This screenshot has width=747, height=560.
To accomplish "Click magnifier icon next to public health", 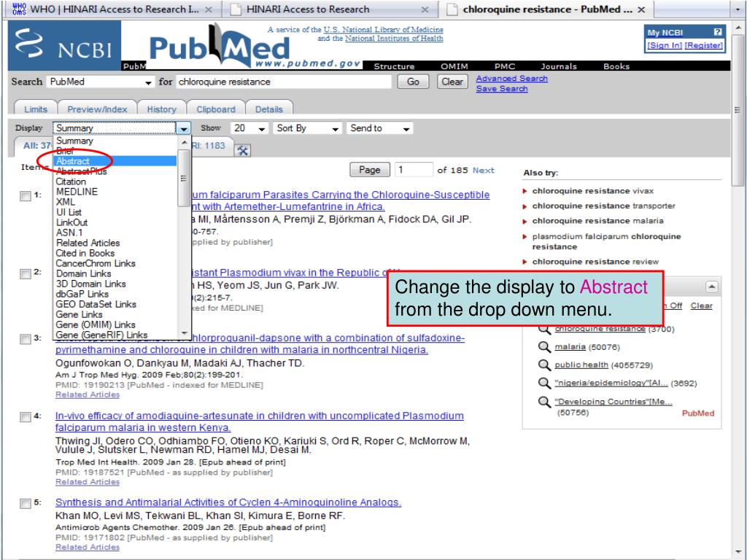I will pyautogui.click(x=544, y=365).
